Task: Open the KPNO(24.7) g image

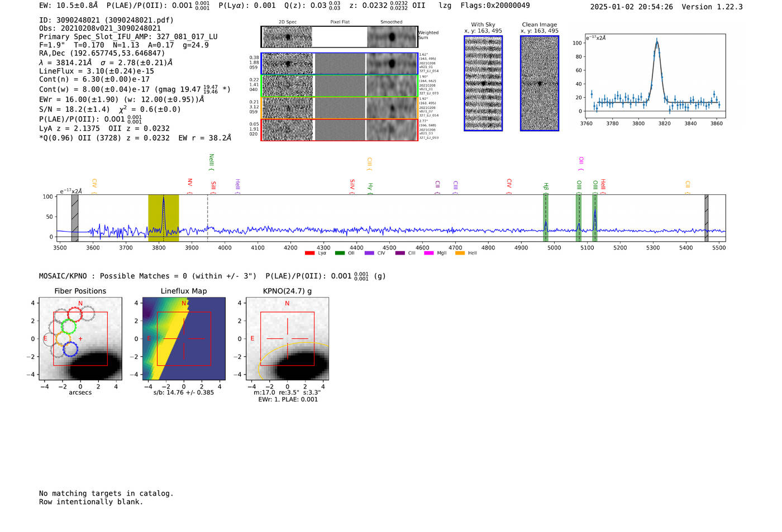Action: (287, 339)
